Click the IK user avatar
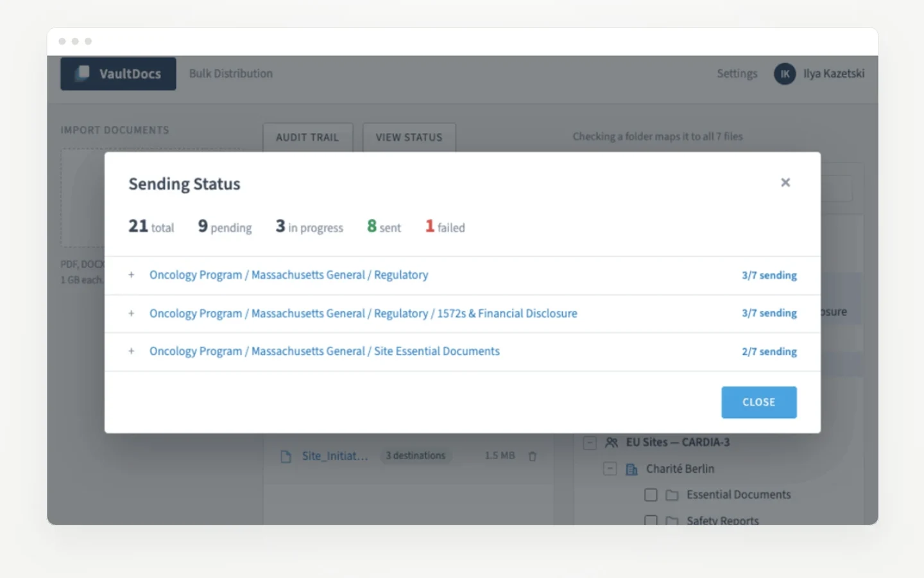924x578 pixels. click(x=785, y=74)
